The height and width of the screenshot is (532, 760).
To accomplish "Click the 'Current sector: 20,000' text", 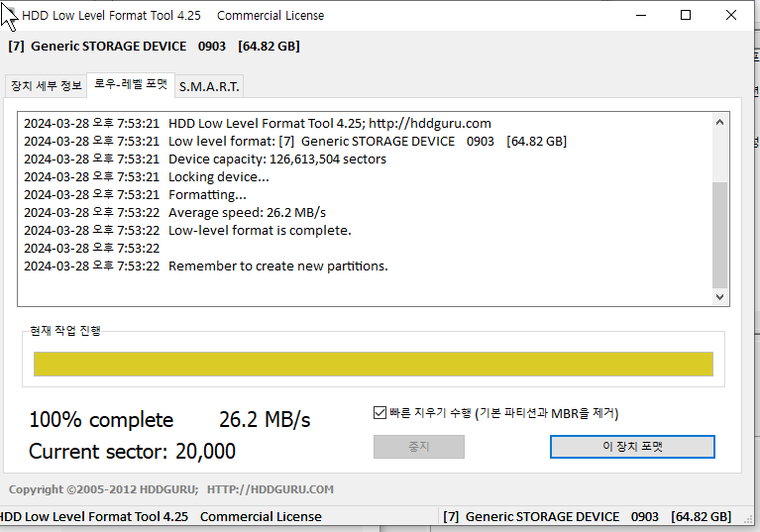I will [x=132, y=451].
